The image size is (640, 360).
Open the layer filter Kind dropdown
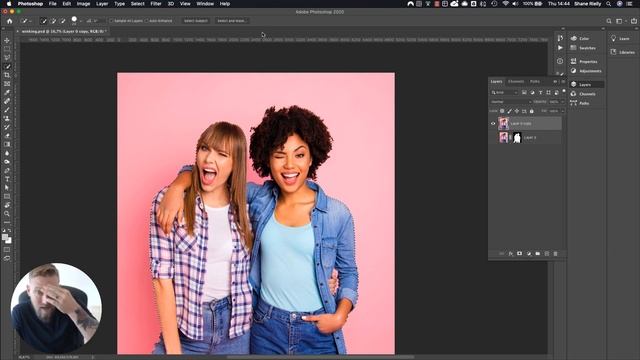click(504, 93)
